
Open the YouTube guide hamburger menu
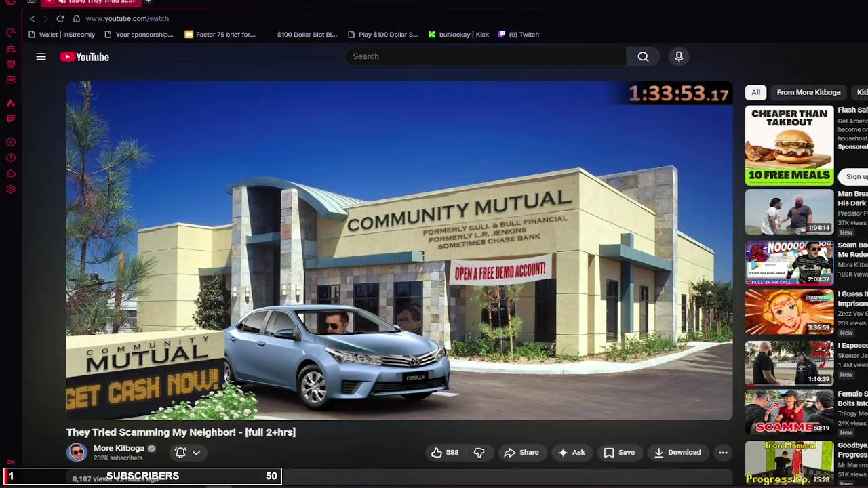click(41, 57)
